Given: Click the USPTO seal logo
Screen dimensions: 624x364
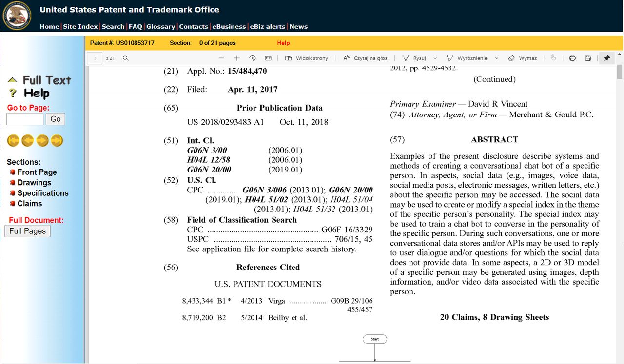Looking at the screenshot, I should tap(17, 16).
